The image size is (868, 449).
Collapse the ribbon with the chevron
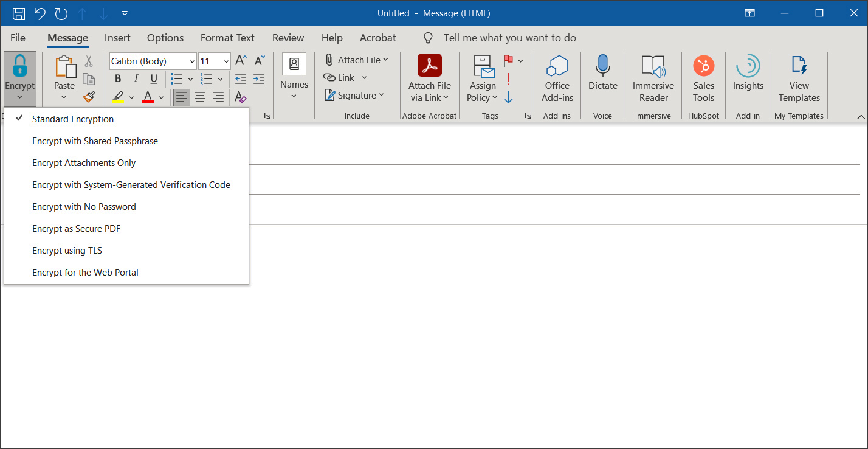click(861, 116)
